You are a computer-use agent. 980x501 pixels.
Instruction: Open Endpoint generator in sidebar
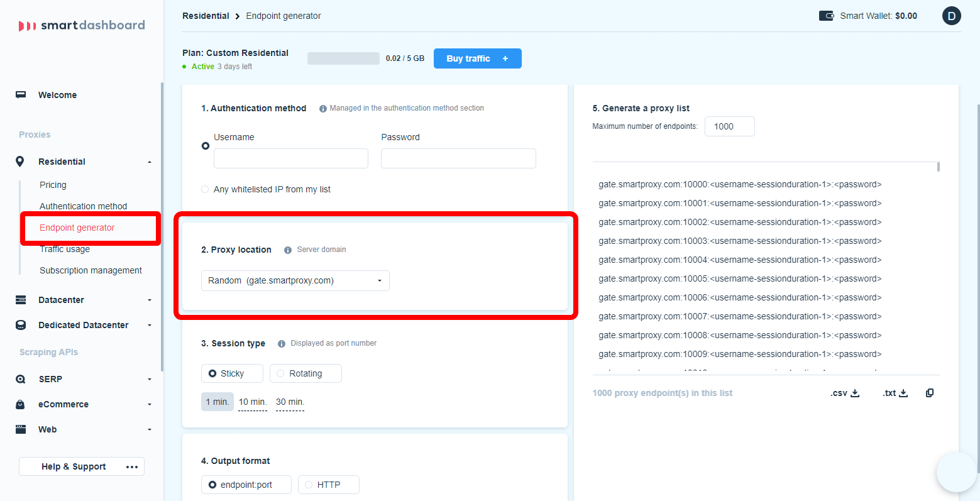[x=77, y=228]
